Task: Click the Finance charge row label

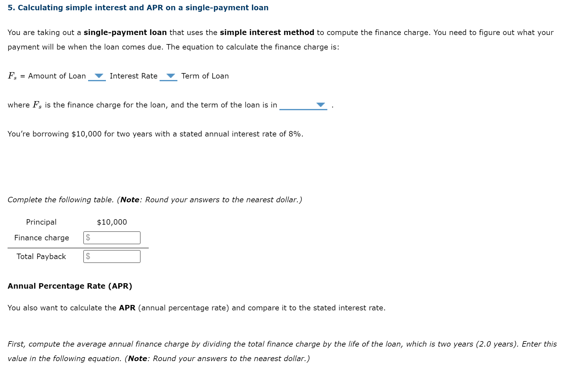Action: (42, 238)
